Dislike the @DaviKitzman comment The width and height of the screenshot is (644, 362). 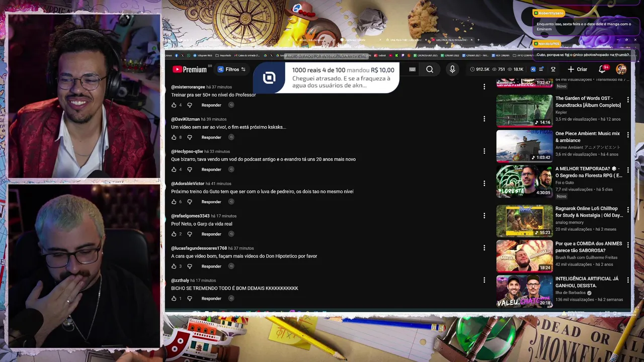click(190, 137)
